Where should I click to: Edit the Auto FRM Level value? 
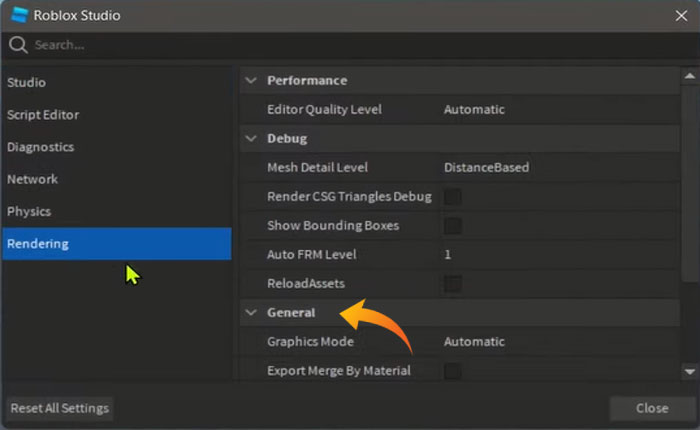click(448, 255)
